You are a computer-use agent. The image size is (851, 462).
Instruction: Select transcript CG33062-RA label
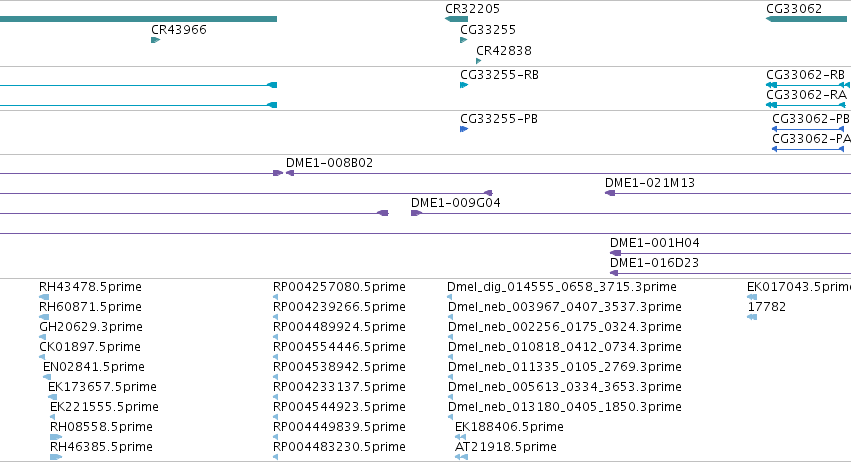pos(806,95)
